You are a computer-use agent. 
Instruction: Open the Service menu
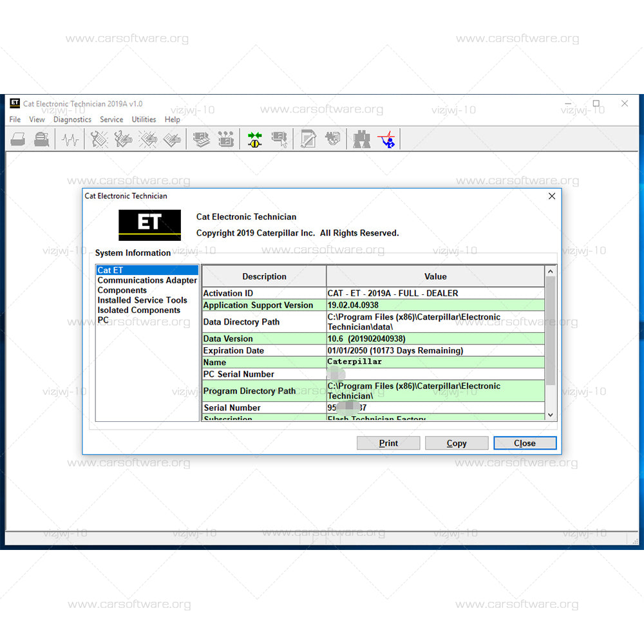(x=111, y=120)
